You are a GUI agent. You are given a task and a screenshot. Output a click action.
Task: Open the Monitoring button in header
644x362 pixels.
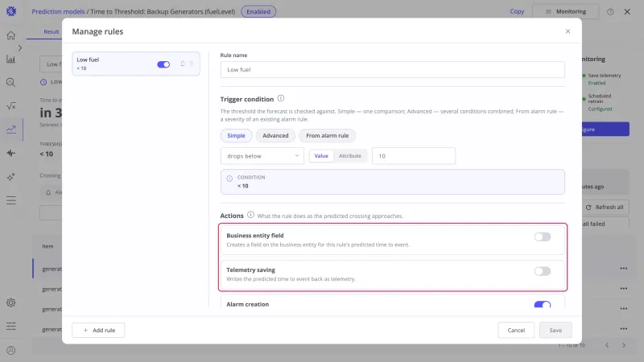point(566,11)
